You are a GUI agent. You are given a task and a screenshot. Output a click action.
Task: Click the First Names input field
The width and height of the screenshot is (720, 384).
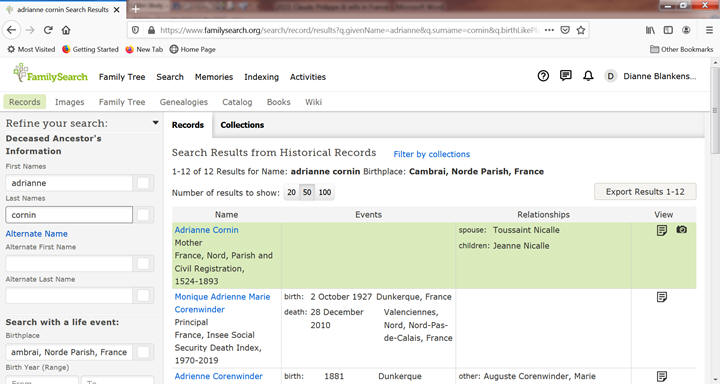point(69,183)
